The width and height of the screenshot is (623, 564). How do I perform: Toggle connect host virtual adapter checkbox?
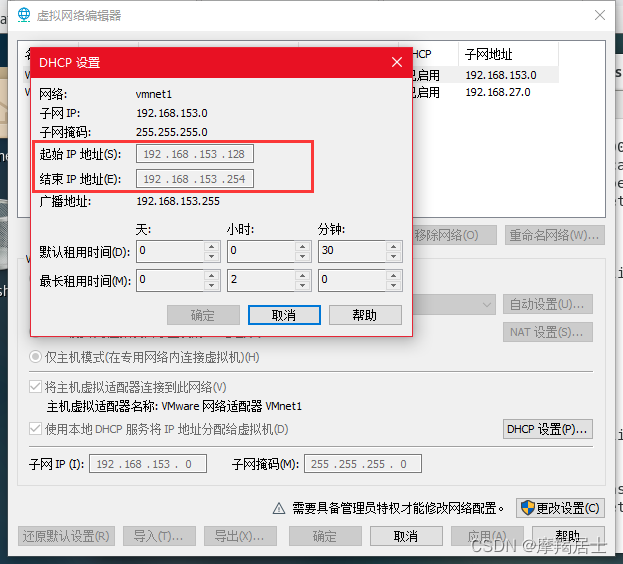pos(35,386)
